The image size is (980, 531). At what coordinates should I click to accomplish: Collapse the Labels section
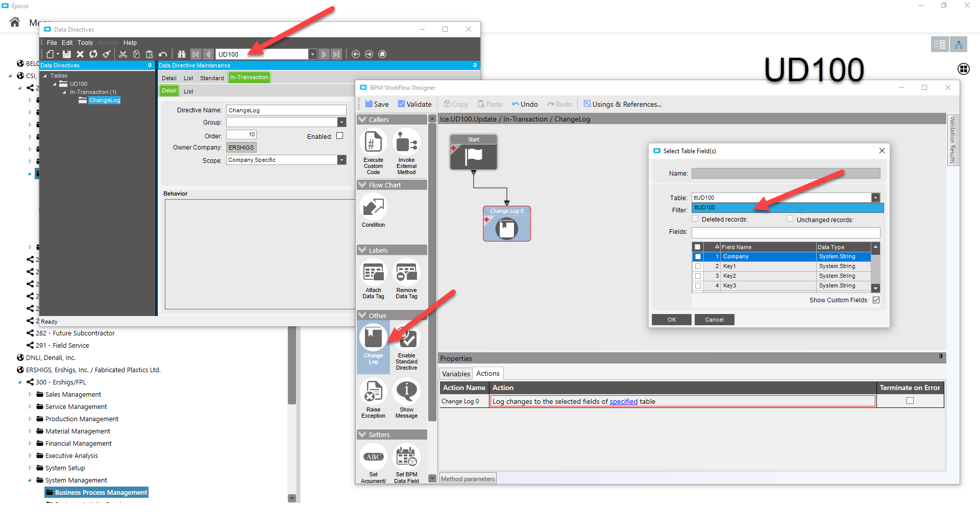(362, 250)
